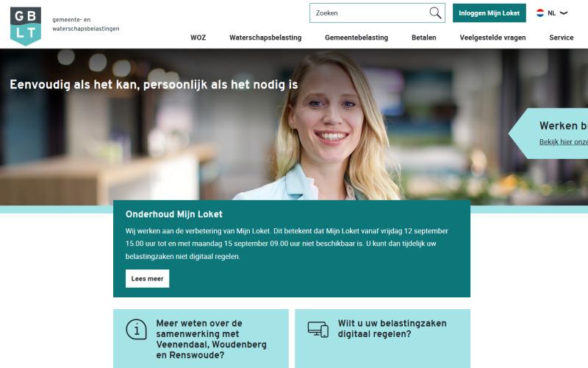Click the magnifying glass search icon

pos(435,13)
